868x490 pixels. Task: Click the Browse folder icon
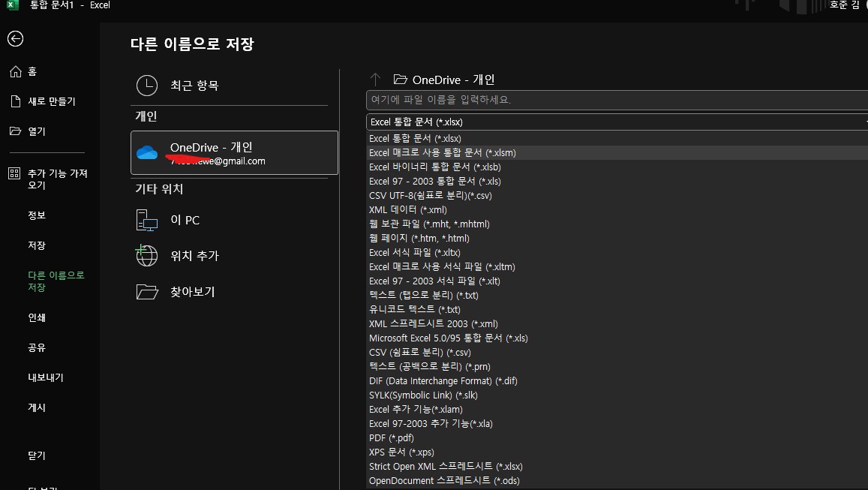point(147,291)
